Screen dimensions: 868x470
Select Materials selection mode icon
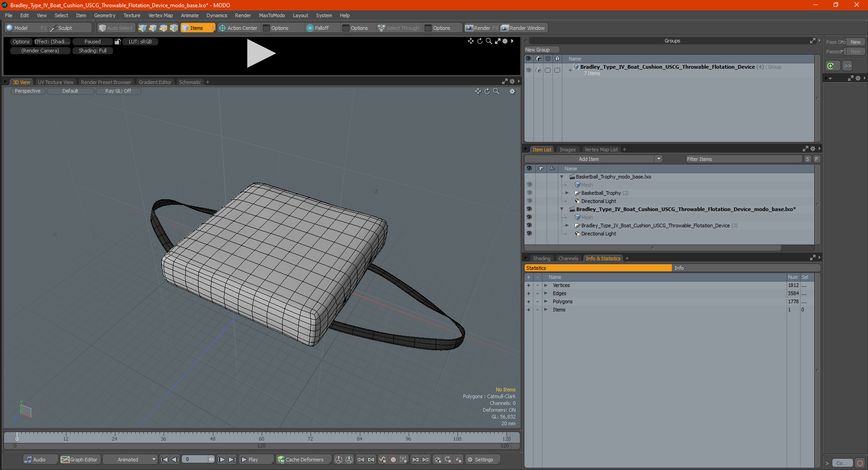tap(174, 28)
